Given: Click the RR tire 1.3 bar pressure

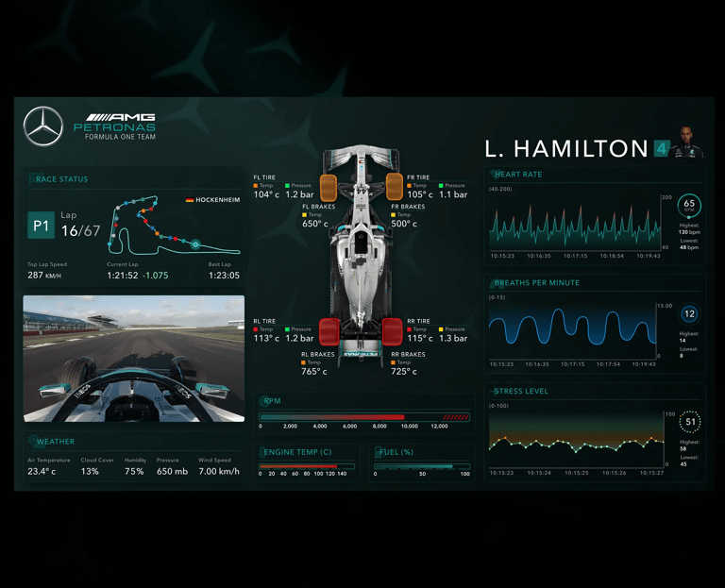Looking at the screenshot, I should (453, 339).
